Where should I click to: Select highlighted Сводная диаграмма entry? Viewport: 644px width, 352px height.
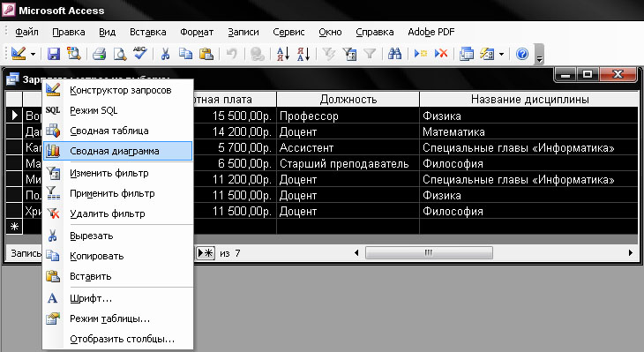point(117,151)
